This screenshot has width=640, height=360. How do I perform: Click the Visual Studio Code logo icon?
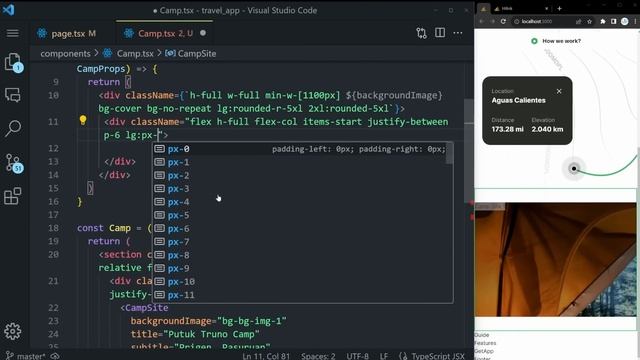pos(8,9)
